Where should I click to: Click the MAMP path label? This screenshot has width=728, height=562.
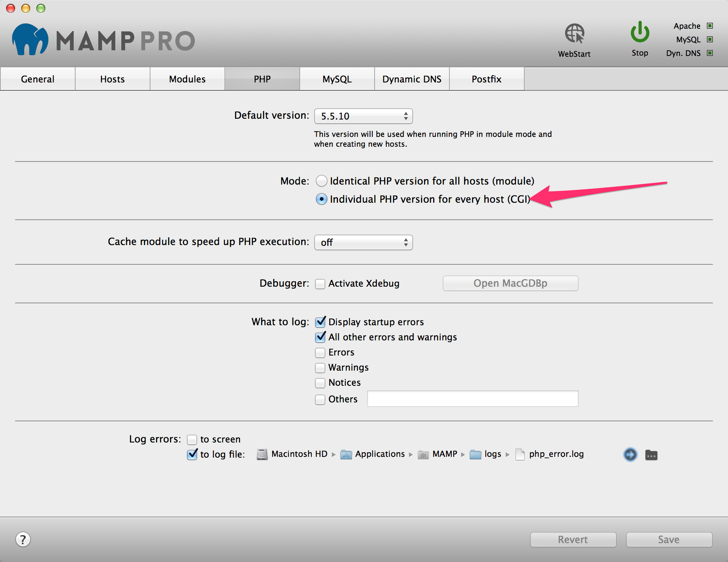pos(445,454)
